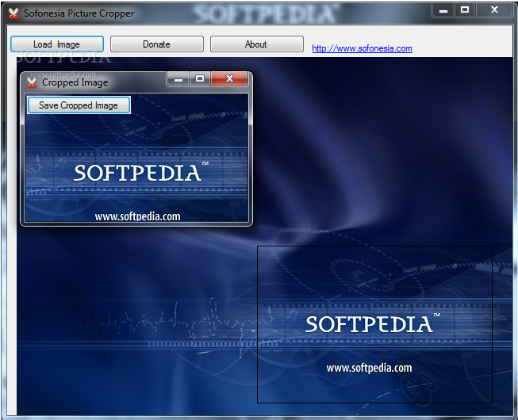Image resolution: width=518 pixels, height=420 pixels.
Task: Visit the http://www.sofonesia.com link
Action: tap(362, 48)
